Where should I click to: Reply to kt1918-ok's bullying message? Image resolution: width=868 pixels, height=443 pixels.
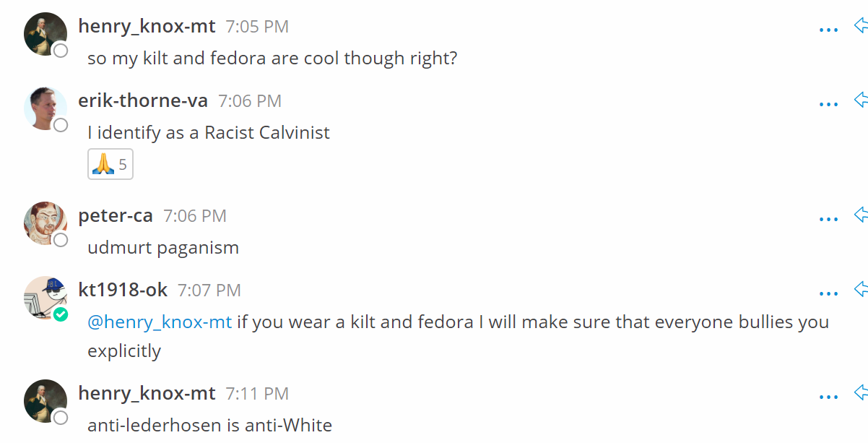click(x=861, y=290)
